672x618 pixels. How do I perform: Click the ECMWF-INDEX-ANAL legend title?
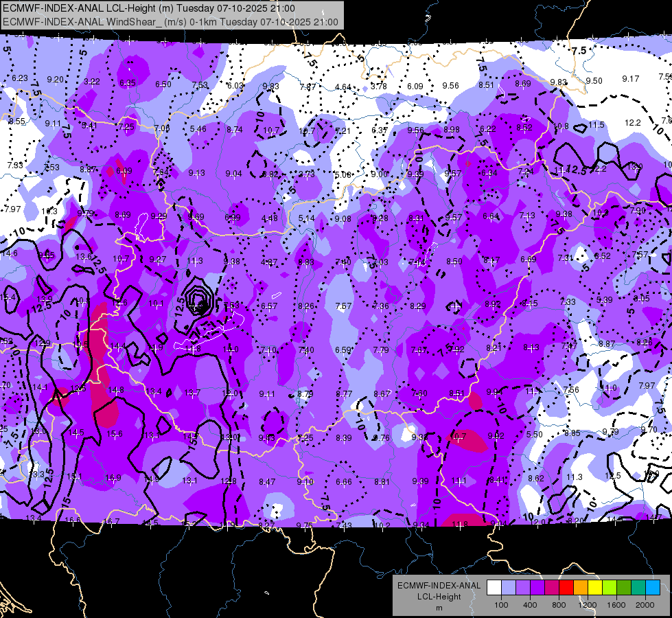(439, 586)
